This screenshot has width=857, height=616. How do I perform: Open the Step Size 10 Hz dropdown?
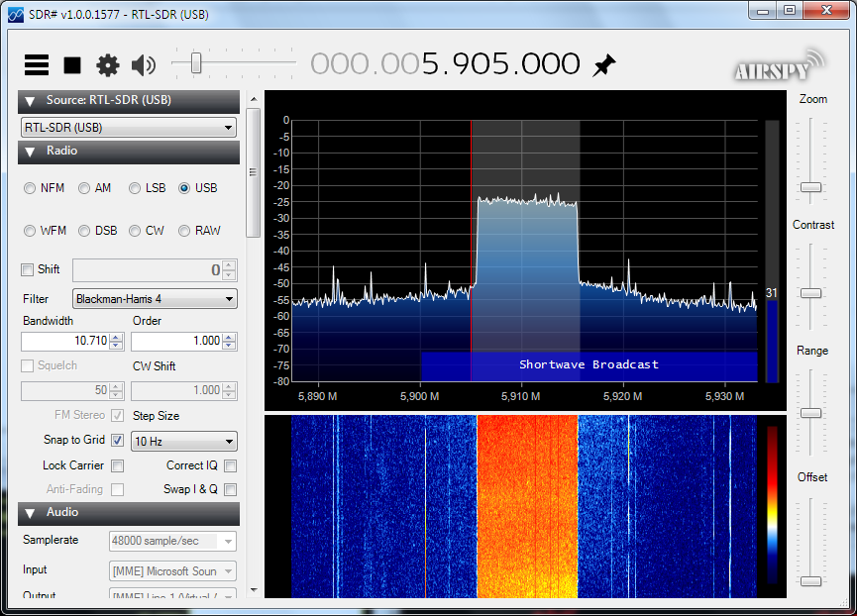pos(184,442)
